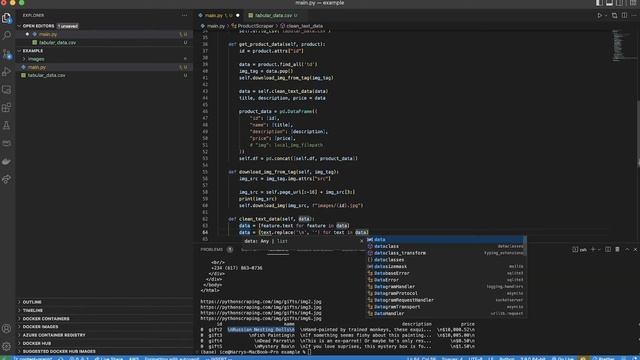Choose 'data' autocomplete suggestion
The width and height of the screenshot is (640, 360).
point(445,240)
